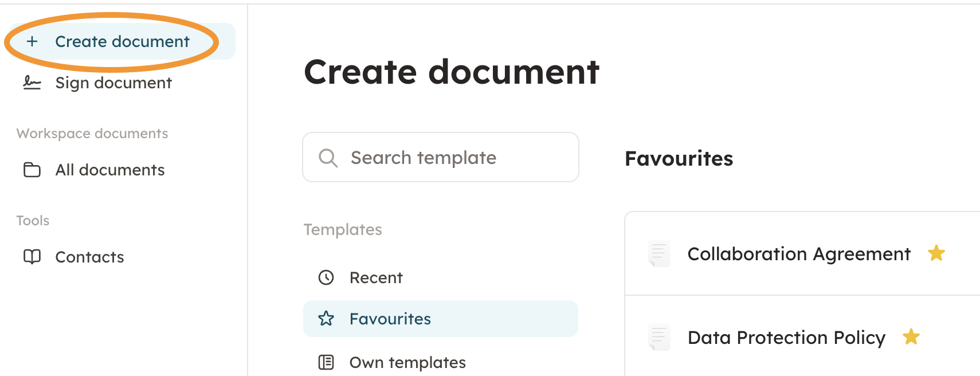980x376 pixels.
Task: Unfavourite the Collaboration Agreement via its star
Action: [x=936, y=253]
